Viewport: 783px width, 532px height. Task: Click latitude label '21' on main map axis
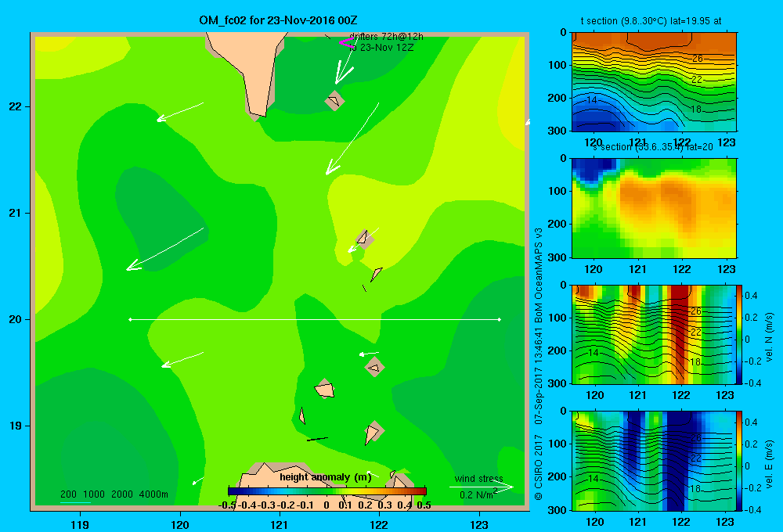pos(16,213)
